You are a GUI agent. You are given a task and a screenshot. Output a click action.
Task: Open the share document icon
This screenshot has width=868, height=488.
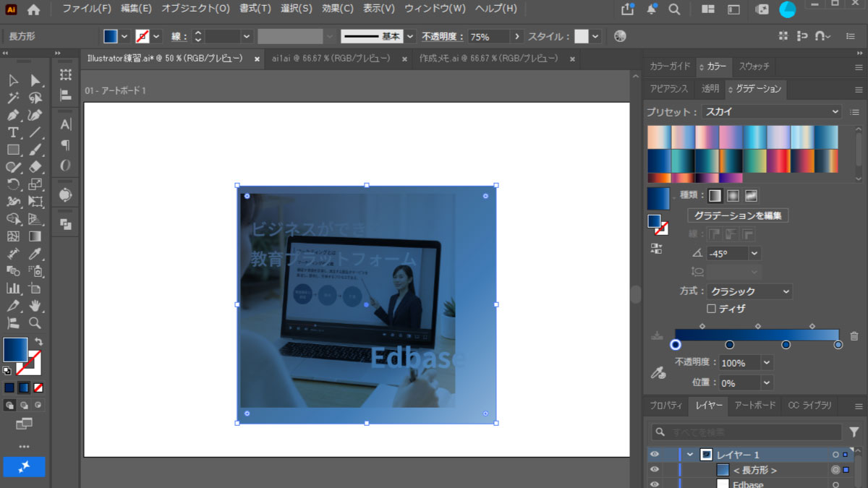click(627, 9)
